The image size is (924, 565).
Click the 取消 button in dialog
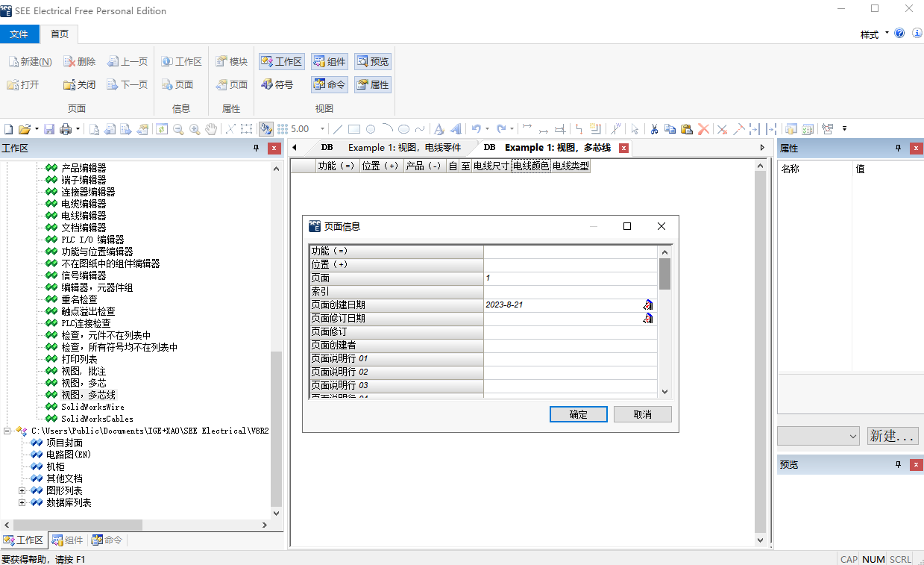click(642, 414)
